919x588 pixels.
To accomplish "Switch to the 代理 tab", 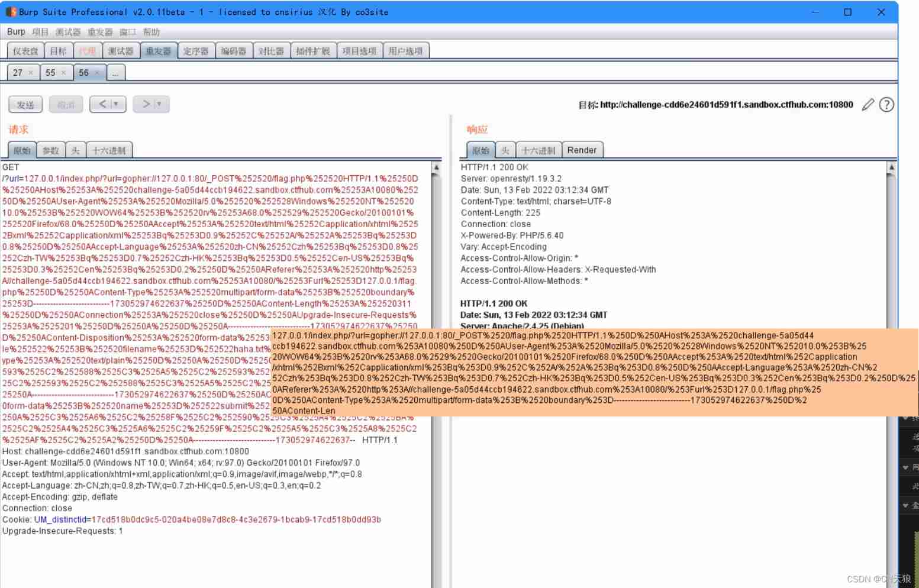I will (x=87, y=51).
